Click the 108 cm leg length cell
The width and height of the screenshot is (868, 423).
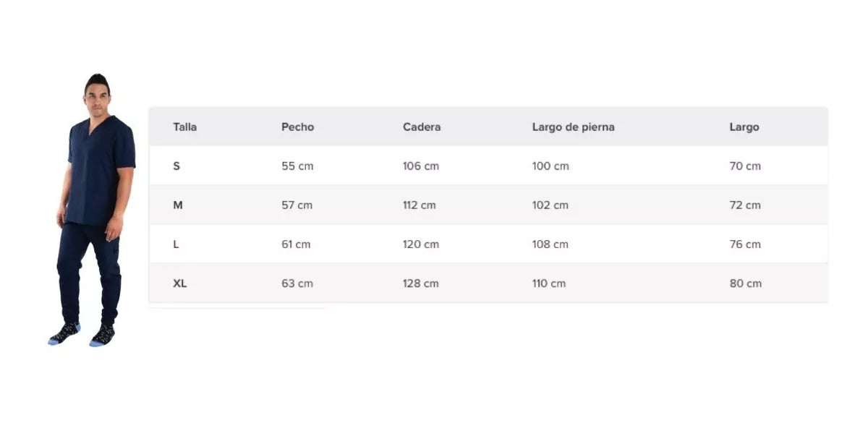[550, 244]
